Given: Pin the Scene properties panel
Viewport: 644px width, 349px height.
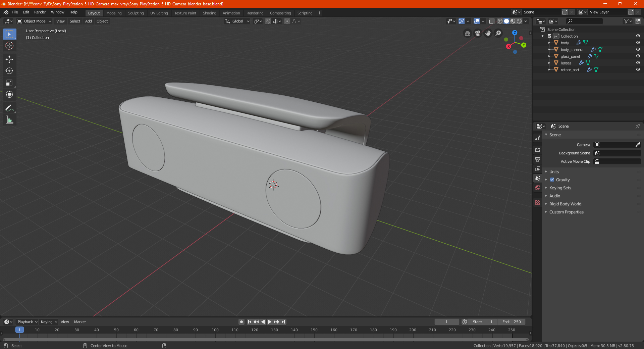Looking at the screenshot, I should [x=638, y=126].
